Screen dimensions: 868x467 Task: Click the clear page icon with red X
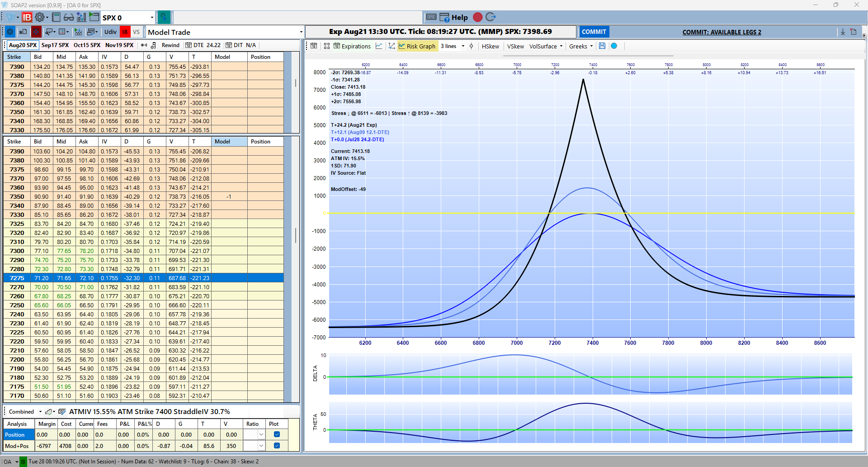pos(854,32)
